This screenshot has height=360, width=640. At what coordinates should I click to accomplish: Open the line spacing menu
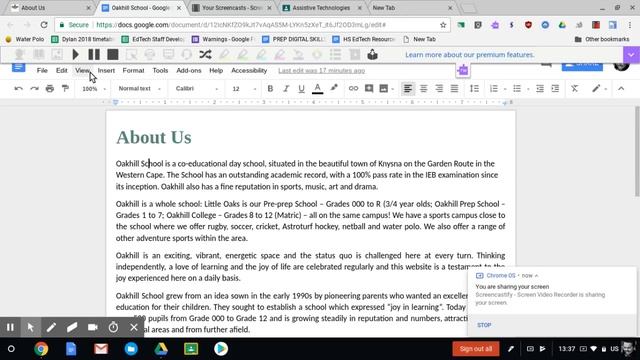pyautogui.click(x=474, y=89)
